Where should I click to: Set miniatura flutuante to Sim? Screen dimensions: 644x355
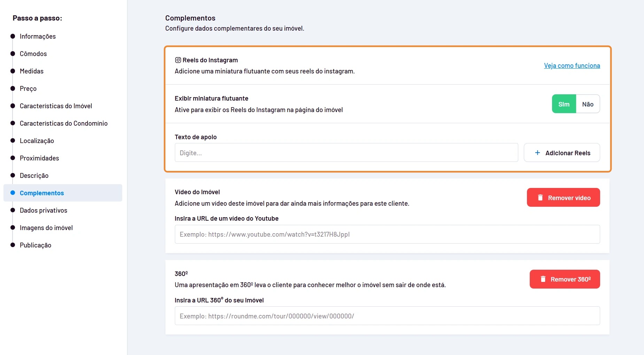coord(564,104)
